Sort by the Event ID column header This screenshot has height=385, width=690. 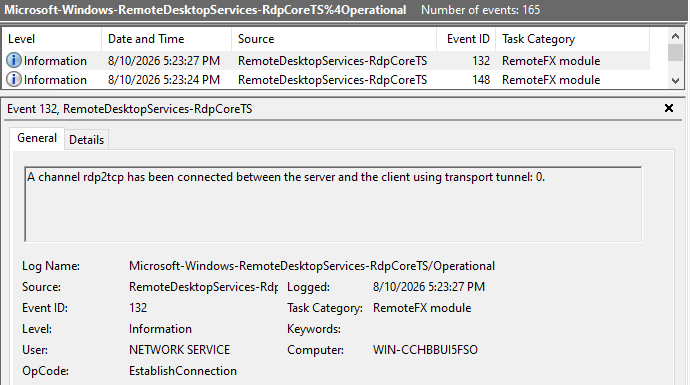(x=466, y=39)
